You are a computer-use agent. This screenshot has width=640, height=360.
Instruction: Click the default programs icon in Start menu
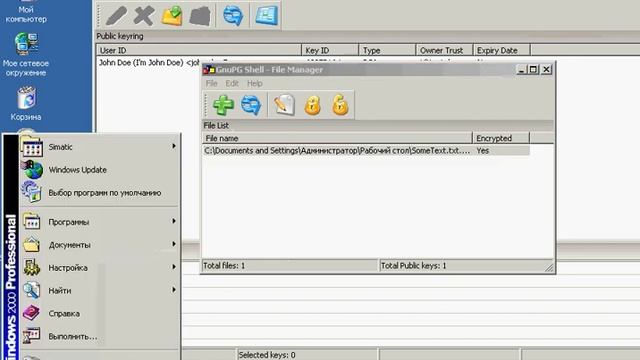(32, 192)
